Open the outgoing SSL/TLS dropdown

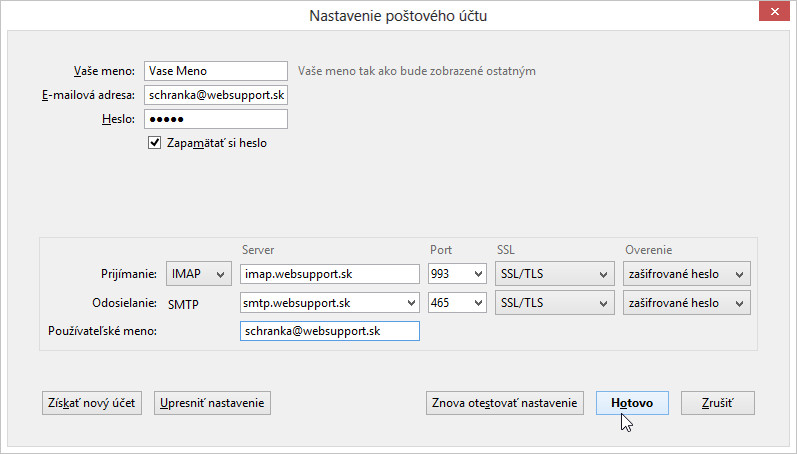[x=555, y=303]
